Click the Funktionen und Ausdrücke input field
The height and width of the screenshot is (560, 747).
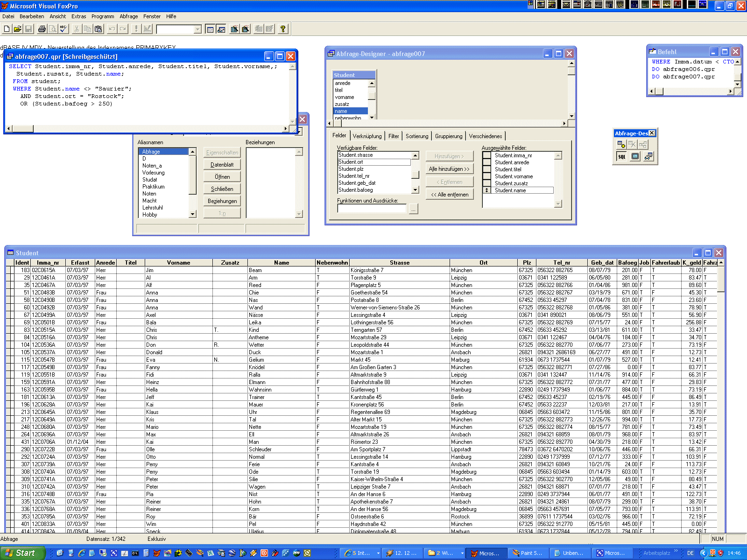pyautogui.click(x=372, y=209)
